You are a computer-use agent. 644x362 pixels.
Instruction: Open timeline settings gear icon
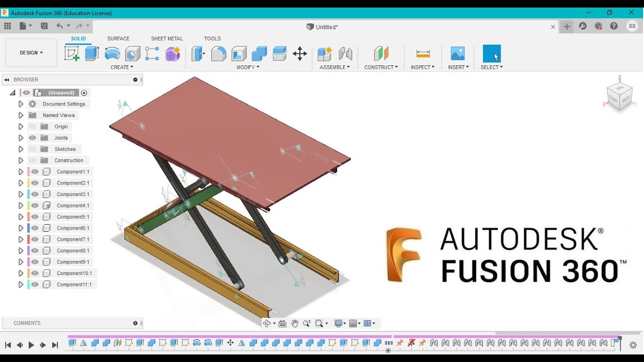pyautogui.click(x=633, y=345)
